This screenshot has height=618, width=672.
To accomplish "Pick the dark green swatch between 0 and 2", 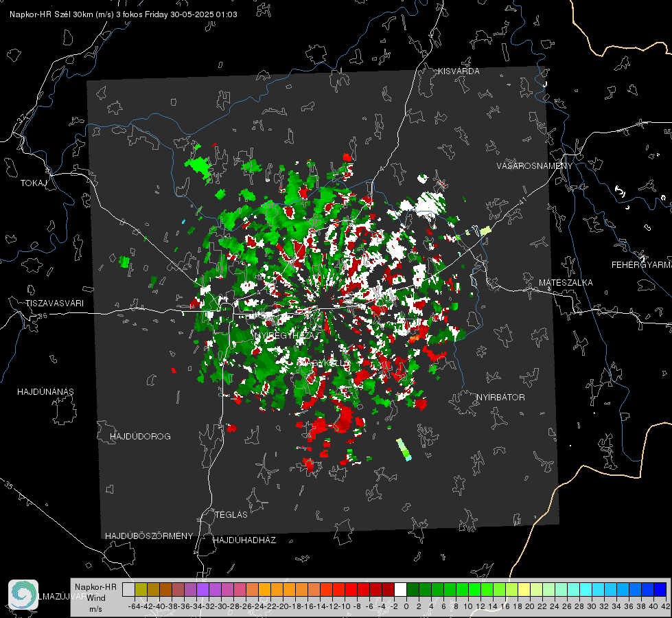I will pyautogui.click(x=413, y=589).
